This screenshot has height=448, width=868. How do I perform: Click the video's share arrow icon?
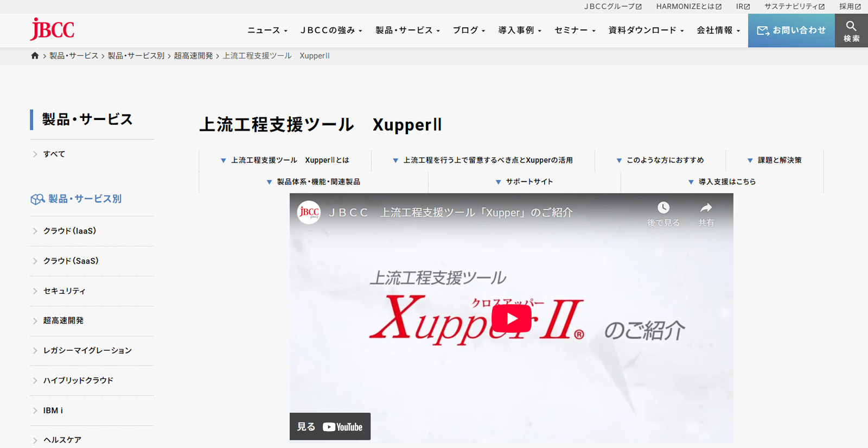[706, 208]
